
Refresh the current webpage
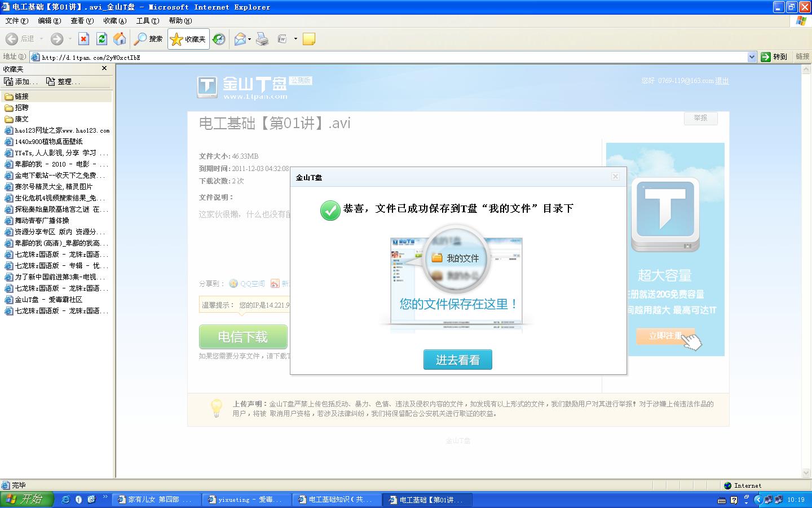point(101,38)
